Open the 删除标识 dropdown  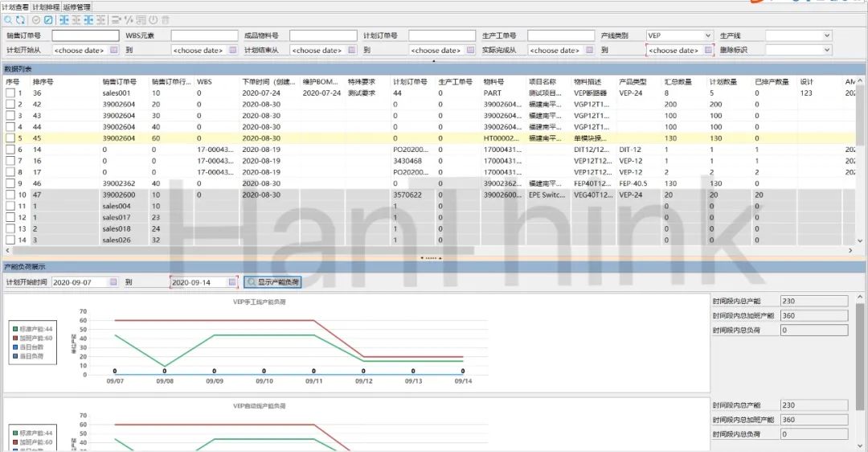(827, 50)
